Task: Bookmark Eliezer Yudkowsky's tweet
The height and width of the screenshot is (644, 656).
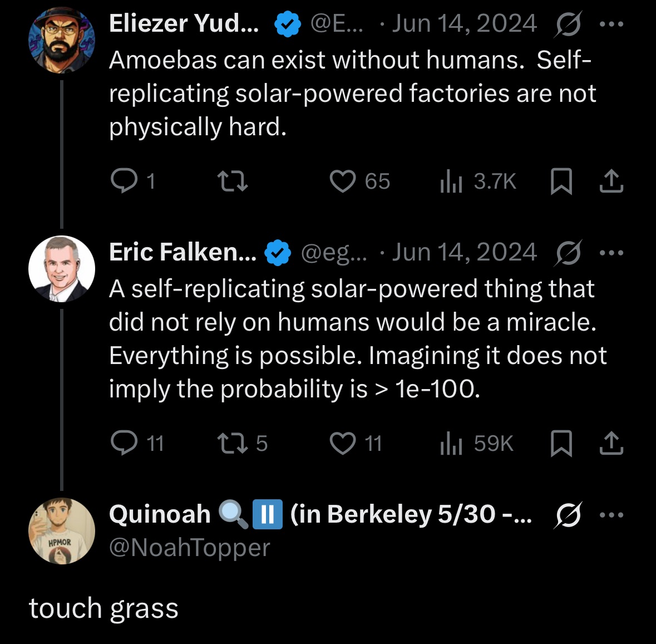Action: tap(561, 181)
